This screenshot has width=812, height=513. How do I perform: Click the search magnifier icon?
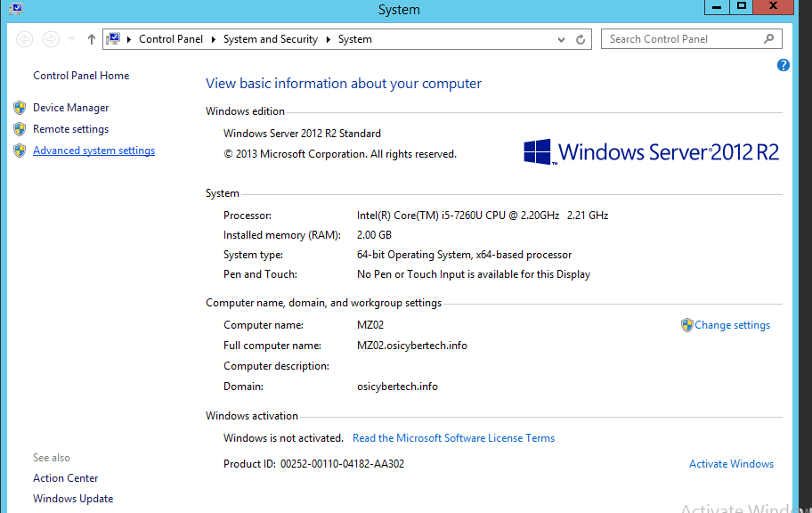(769, 39)
